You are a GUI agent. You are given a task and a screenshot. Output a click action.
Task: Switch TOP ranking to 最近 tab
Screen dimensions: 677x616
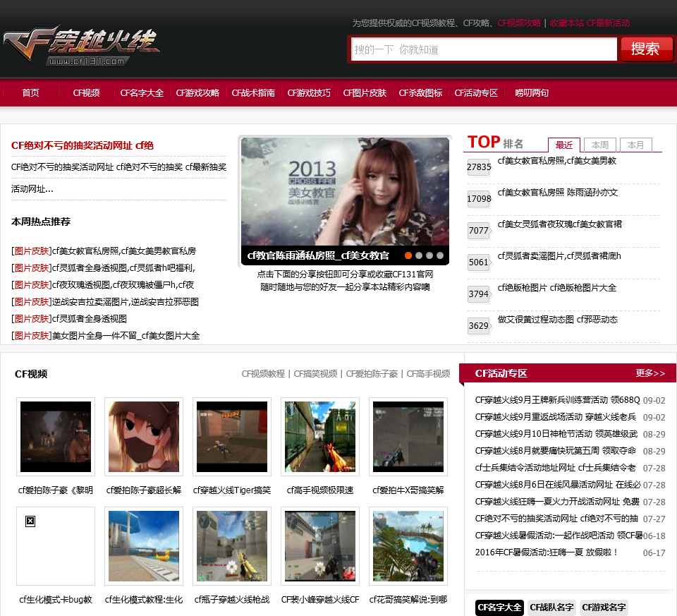(564, 145)
